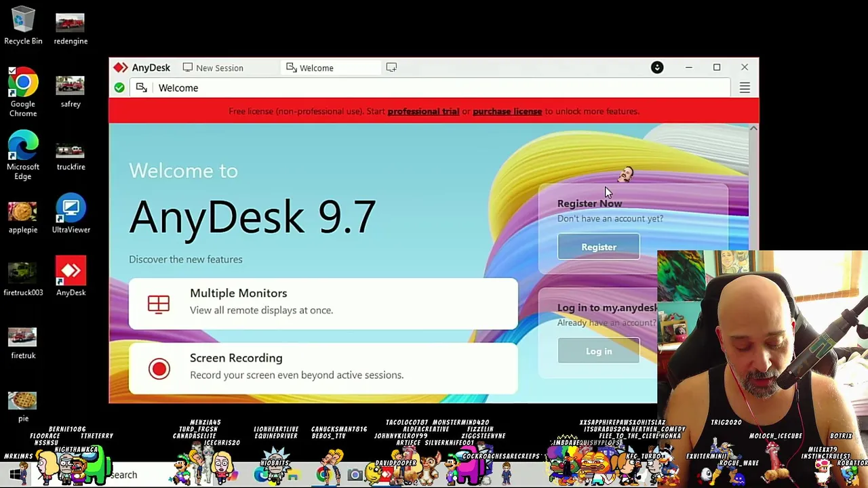Click the AnyDesk logo in the title bar
The width and height of the screenshot is (868, 488).
pos(121,68)
